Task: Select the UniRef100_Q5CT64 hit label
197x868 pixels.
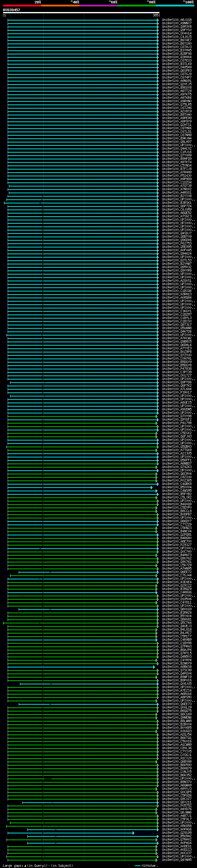Action: tap(177, 623)
